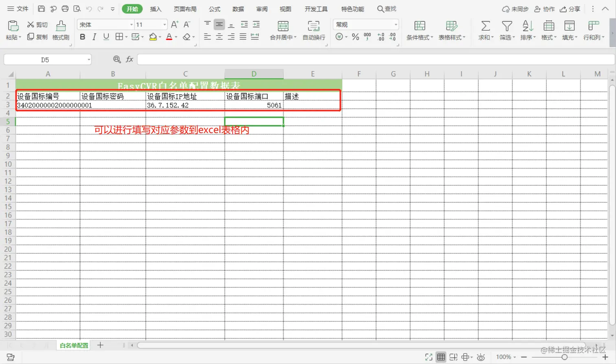Switch to the 数据 tab

coord(238,9)
